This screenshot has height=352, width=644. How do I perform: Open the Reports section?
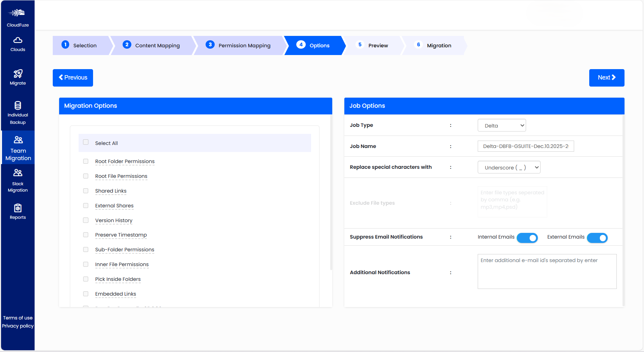tap(17, 211)
